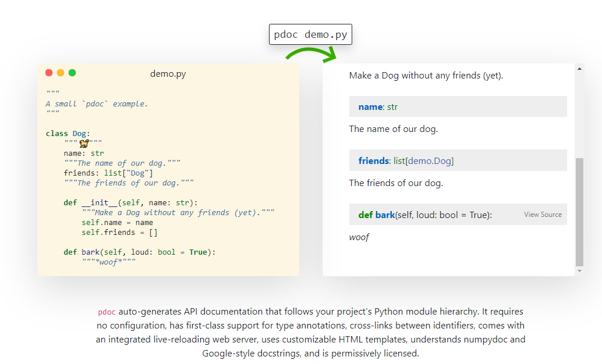Screen dimensions: 602x364
Task: Click the 'def __init__' line in code
Action: coord(130,202)
